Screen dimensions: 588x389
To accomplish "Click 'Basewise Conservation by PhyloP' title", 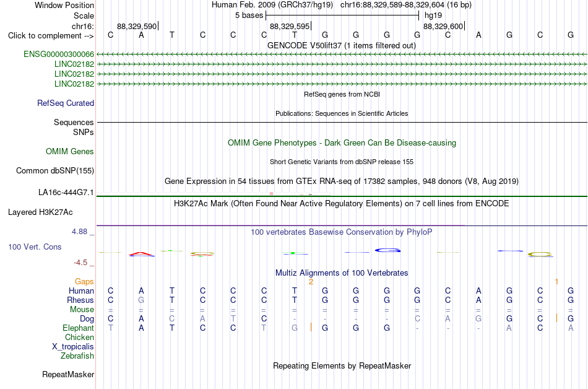I will click(x=342, y=232).
